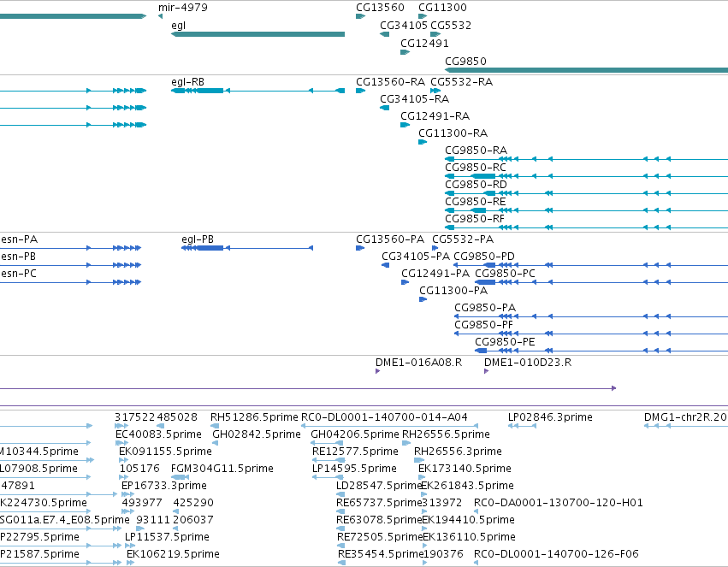The width and height of the screenshot is (728, 567).
Task: Click transcript label CG34105-RA
Action: pyautogui.click(x=415, y=99)
